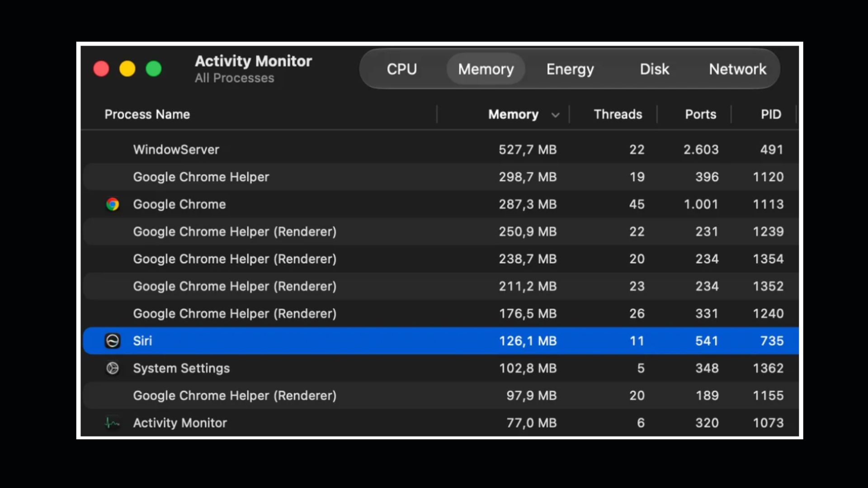The image size is (868, 488).
Task: Select Google Chrome Helper process name
Action: click(201, 177)
